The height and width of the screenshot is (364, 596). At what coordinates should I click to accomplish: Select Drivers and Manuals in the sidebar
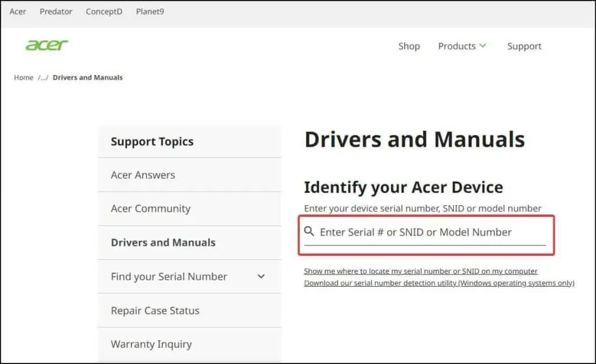coord(162,242)
